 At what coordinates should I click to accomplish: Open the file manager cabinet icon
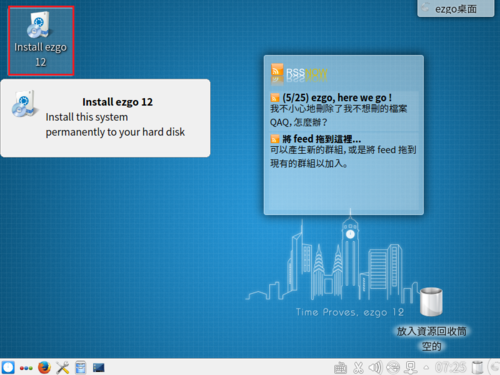coord(80,368)
